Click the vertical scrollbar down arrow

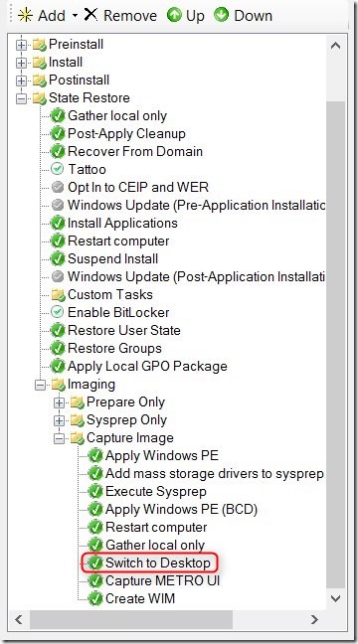coord(336,598)
